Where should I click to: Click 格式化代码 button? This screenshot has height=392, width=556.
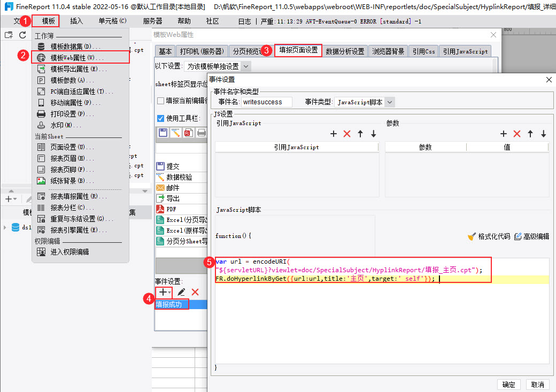pyautogui.click(x=489, y=236)
